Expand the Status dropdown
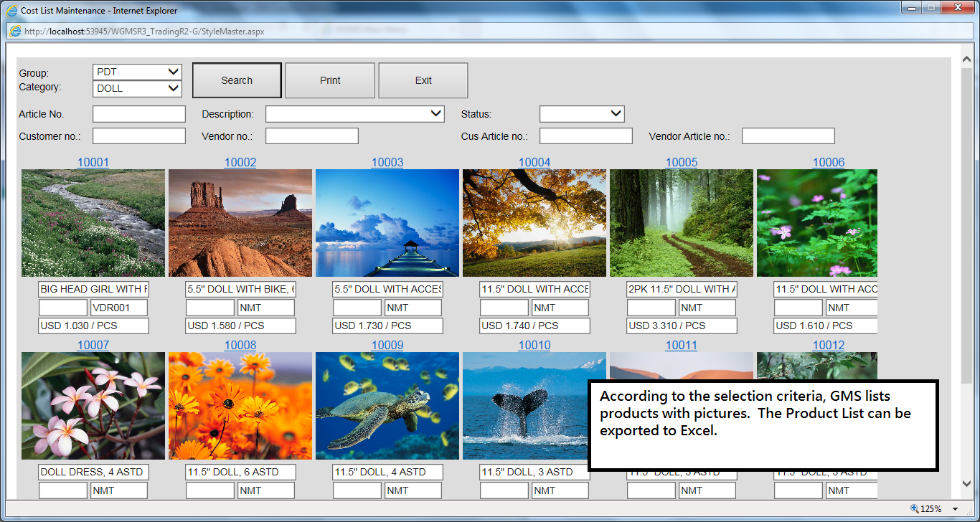 (x=582, y=114)
